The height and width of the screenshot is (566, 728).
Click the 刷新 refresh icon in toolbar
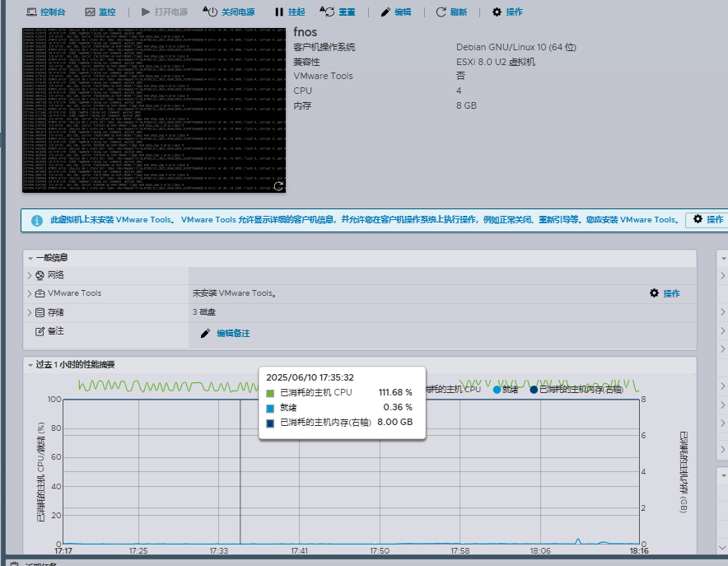point(441,12)
